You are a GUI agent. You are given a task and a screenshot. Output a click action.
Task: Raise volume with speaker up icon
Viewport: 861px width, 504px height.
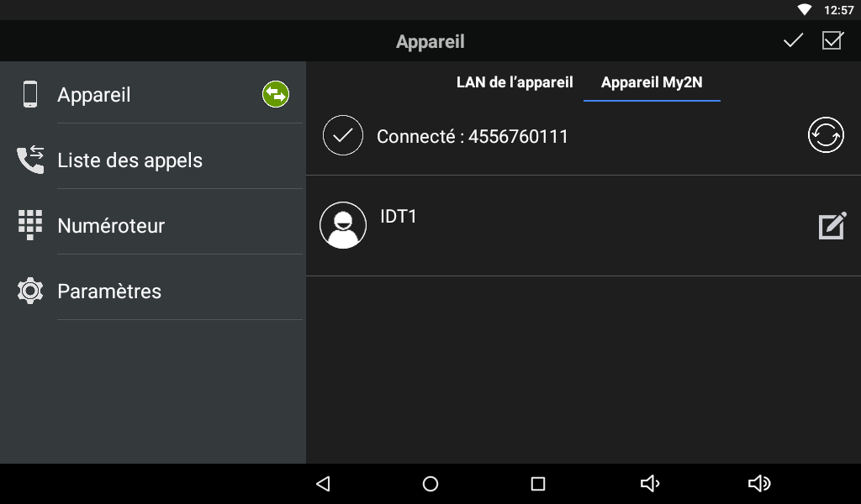point(759,484)
